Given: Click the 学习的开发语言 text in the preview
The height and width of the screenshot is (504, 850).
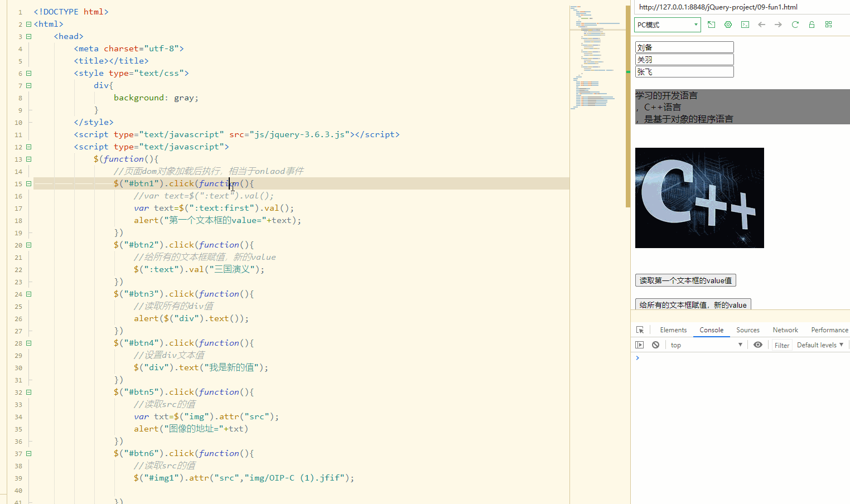Looking at the screenshot, I should click(667, 95).
